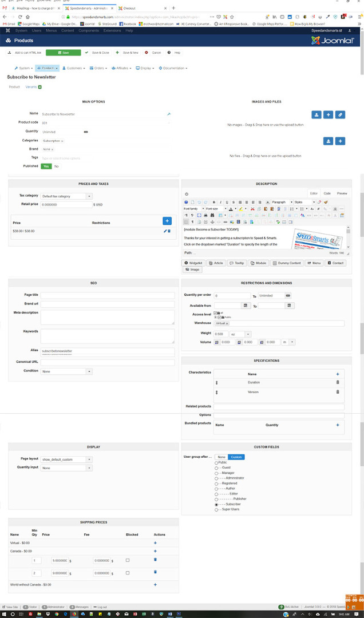Open the Tax category dropdown
Image resolution: width=364 pixels, height=618 pixels.
click(x=66, y=196)
